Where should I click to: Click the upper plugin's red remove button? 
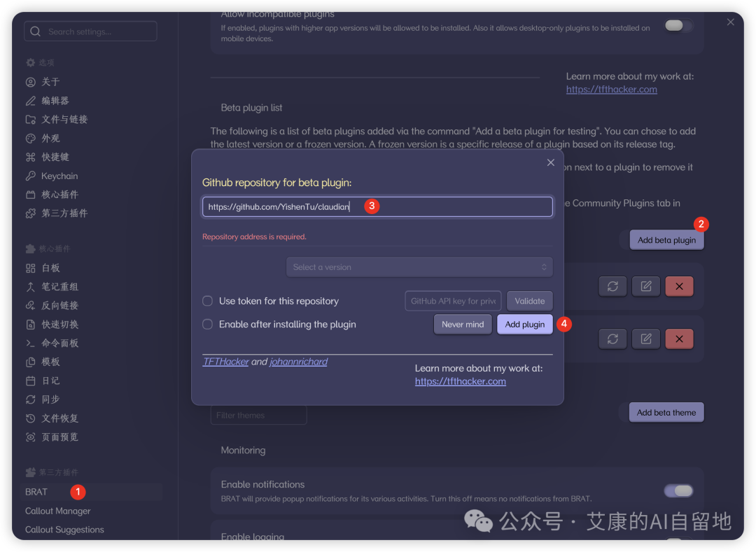coord(679,287)
